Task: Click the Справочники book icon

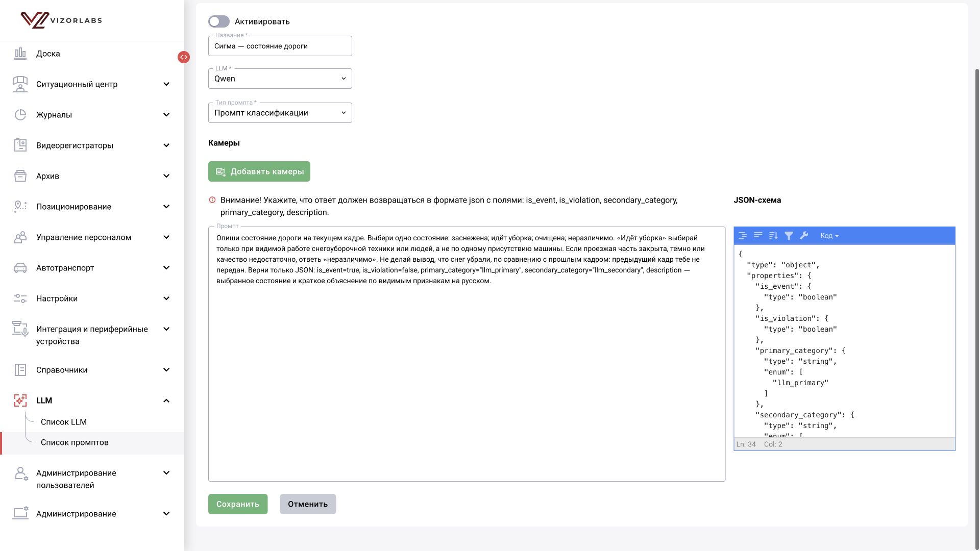Action: (x=20, y=370)
